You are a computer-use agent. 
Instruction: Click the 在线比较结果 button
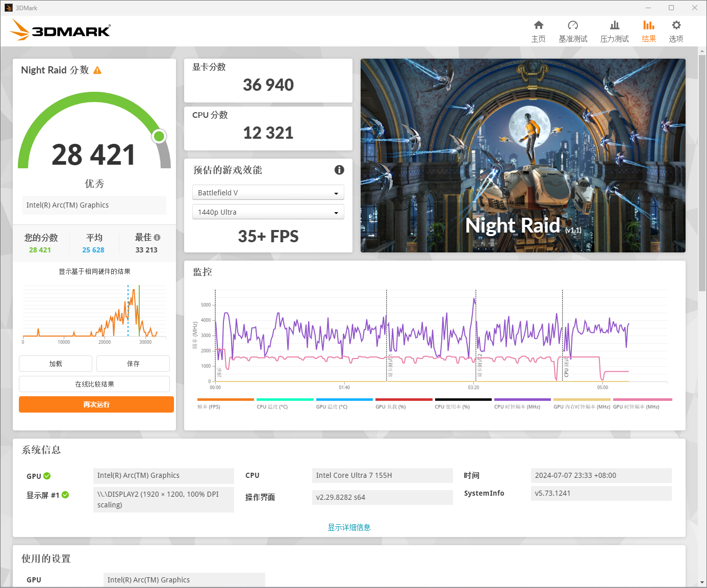click(x=94, y=384)
